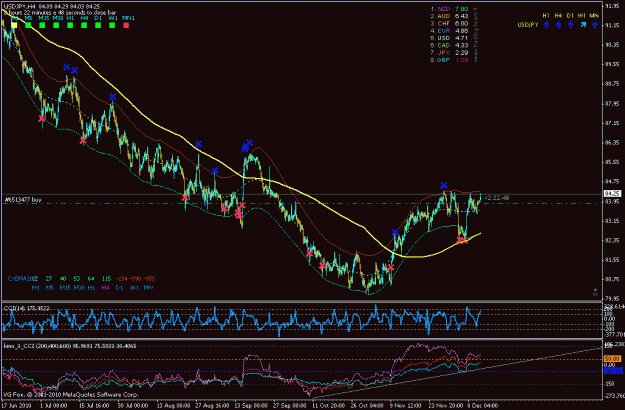Click the 91.95 price scale label
Screen dimensions: 625x410
pos(613,6)
